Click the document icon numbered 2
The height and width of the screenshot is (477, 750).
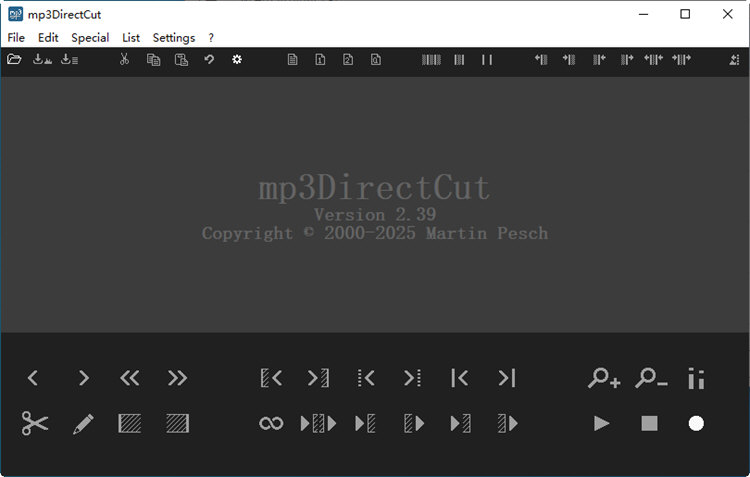[348, 59]
